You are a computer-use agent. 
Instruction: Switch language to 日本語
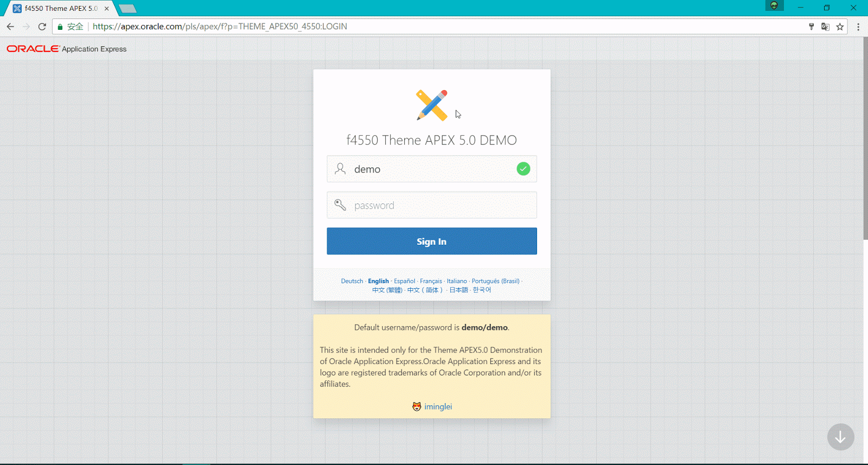(458, 290)
